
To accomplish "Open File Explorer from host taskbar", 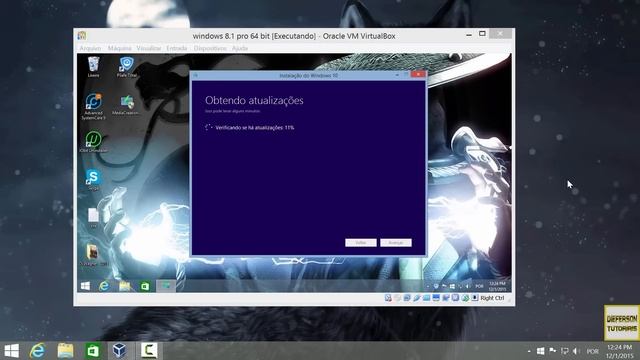I will [65, 351].
